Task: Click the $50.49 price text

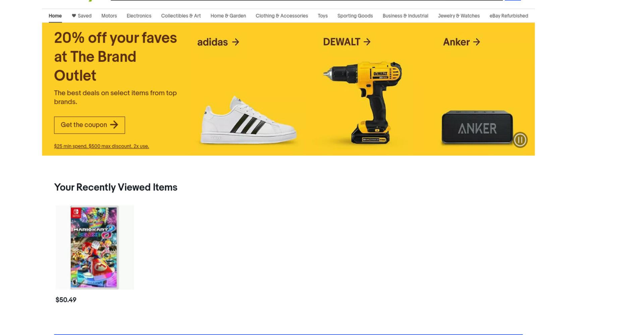Action: pyautogui.click(x=66, y=300)
